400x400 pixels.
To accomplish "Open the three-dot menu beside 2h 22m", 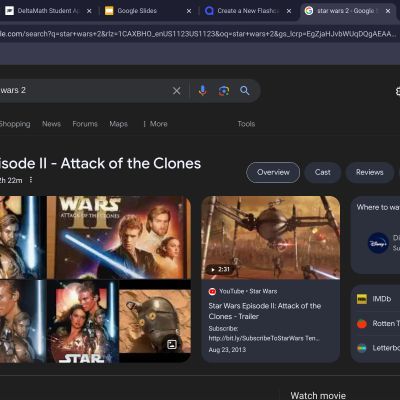I will click(31, 180).
